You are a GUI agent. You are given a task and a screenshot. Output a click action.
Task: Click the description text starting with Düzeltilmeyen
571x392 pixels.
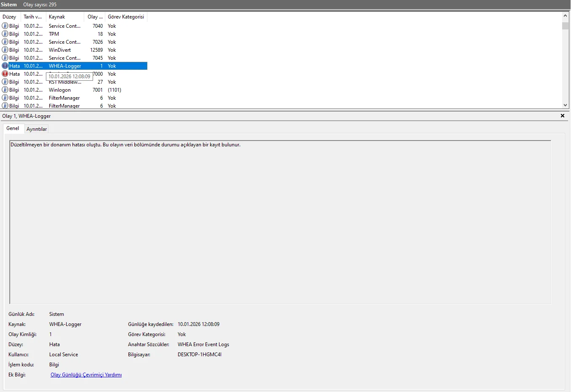[125, 145]
